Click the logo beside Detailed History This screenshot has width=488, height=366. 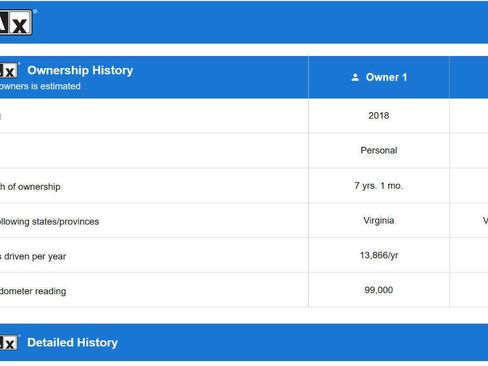click(x=9, y=342)
